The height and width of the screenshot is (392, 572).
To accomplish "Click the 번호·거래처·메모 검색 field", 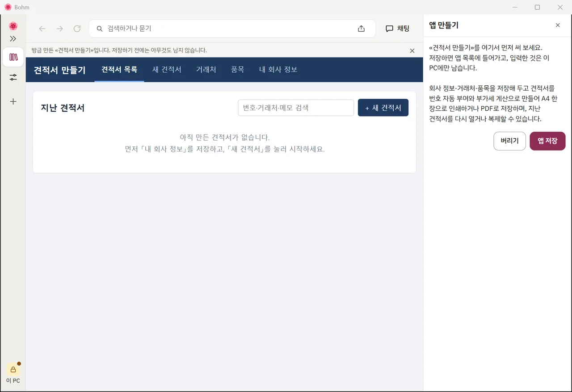I will 296,108.
